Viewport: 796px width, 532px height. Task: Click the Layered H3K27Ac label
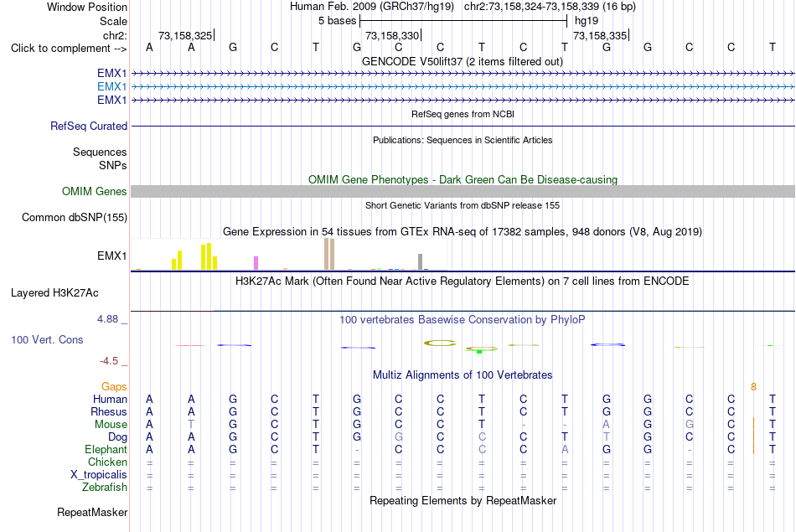[x=54, y=293]
